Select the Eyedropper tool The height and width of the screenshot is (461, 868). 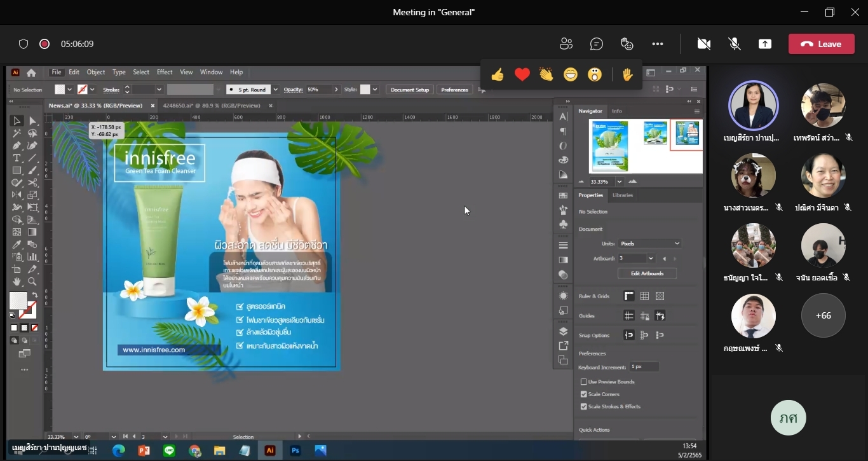17,245
